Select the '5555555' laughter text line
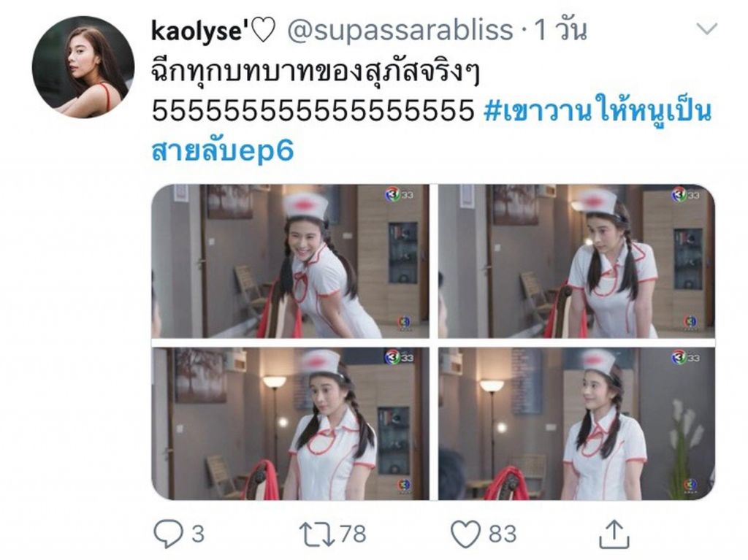748x560 pixels. tap(313, 111)
